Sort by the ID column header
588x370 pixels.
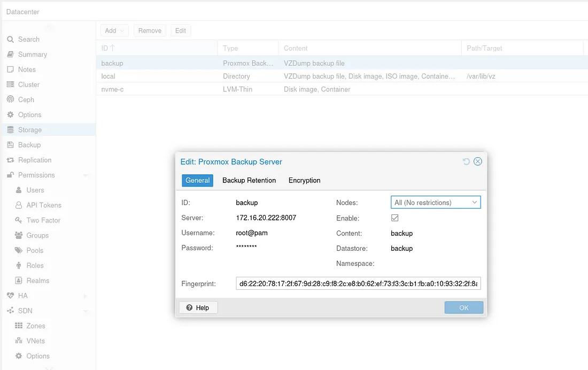tap(157, 48)
